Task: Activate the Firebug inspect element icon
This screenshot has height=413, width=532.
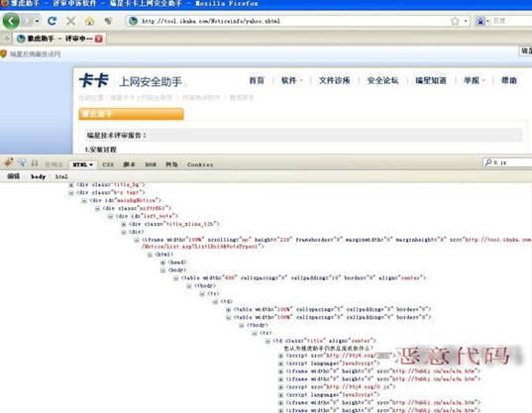Action: coord(22,163)
